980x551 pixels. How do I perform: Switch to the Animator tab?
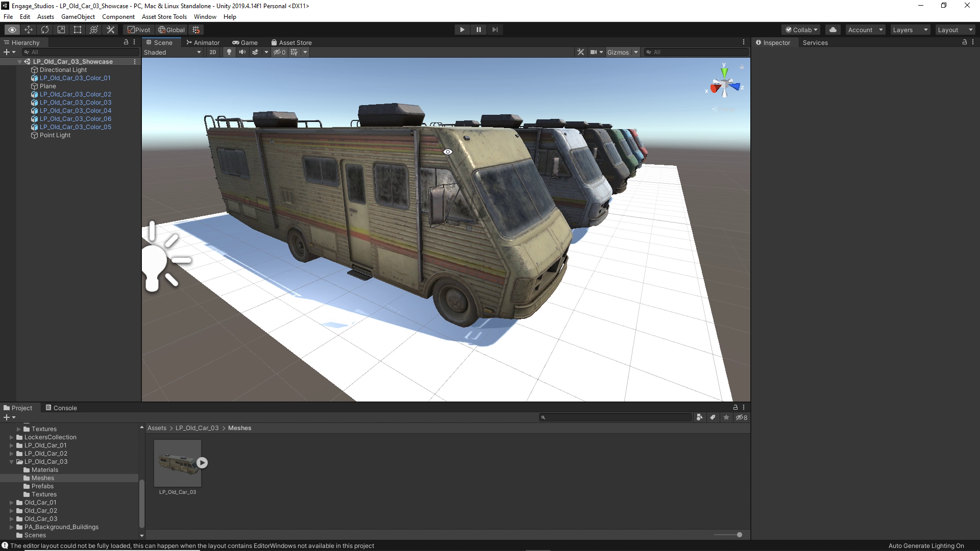[x=203, y=42]
